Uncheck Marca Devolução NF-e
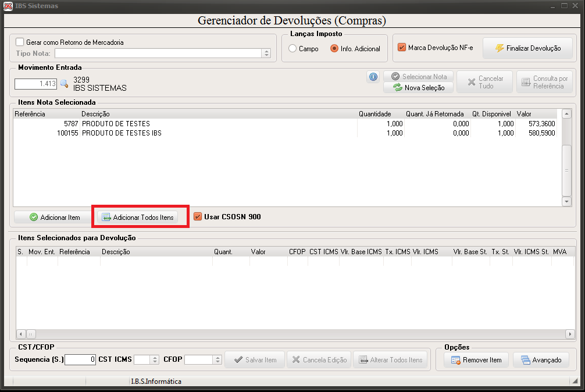Screen dimensions: 585x392 402,47
